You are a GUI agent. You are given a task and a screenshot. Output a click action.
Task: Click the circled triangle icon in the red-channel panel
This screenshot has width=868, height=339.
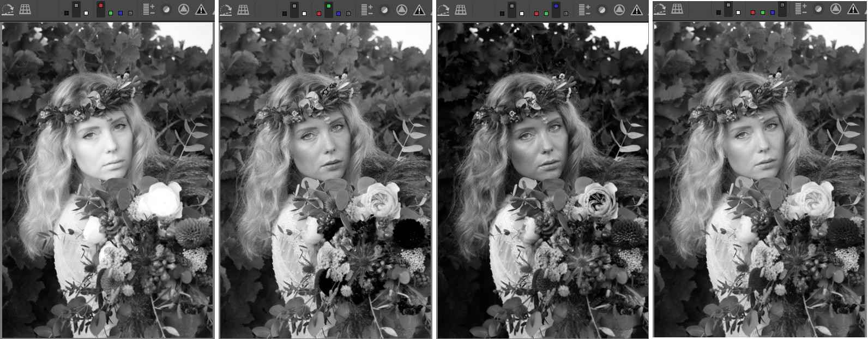[184, 10]
